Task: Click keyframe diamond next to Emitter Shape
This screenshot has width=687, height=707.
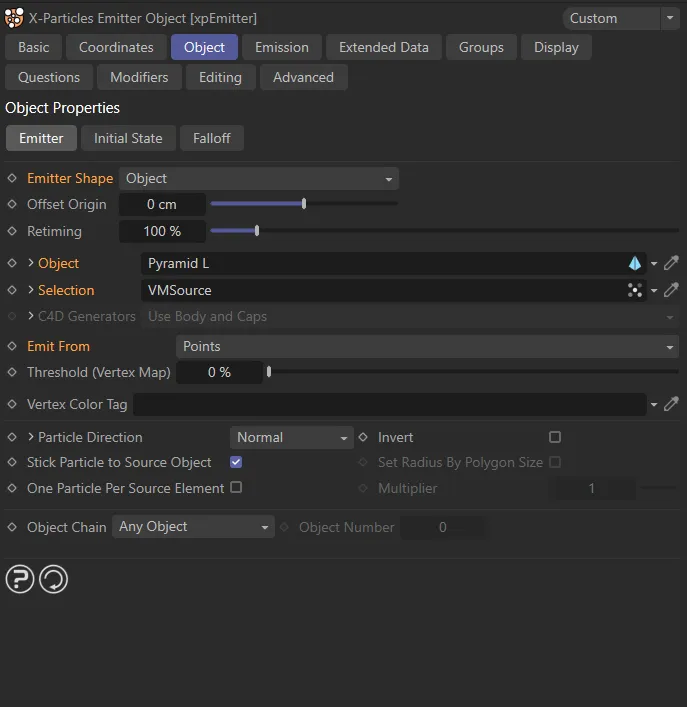Action: coord(12,178)
